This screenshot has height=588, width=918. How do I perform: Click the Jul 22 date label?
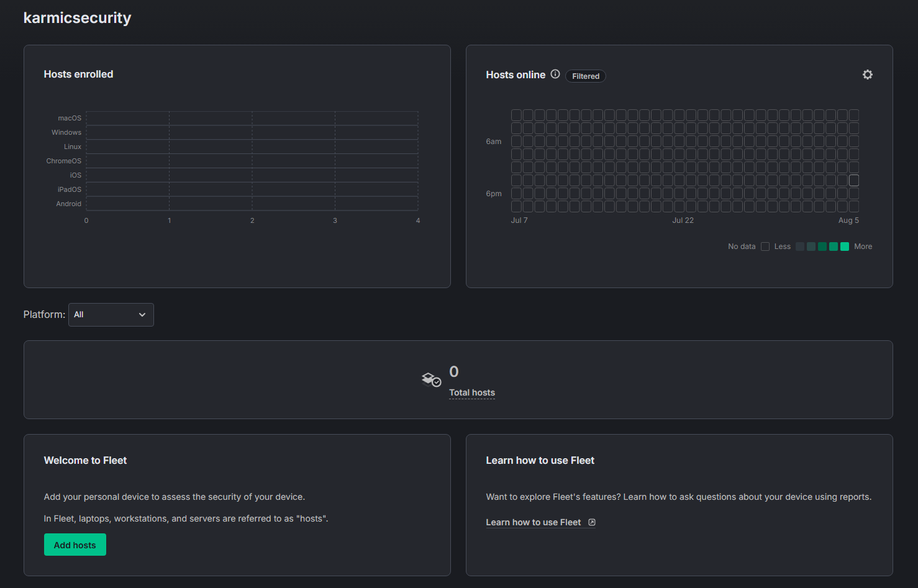click(683, 220)
